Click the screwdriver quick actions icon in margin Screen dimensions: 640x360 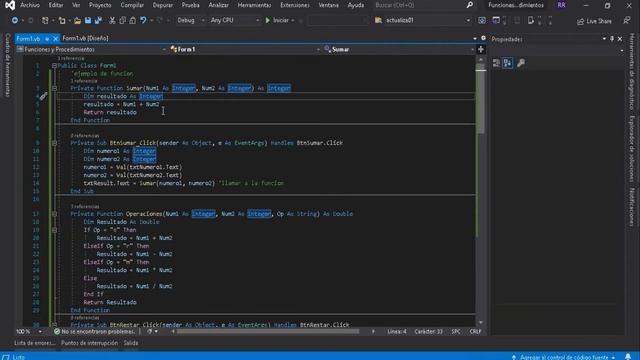point(43,96)
